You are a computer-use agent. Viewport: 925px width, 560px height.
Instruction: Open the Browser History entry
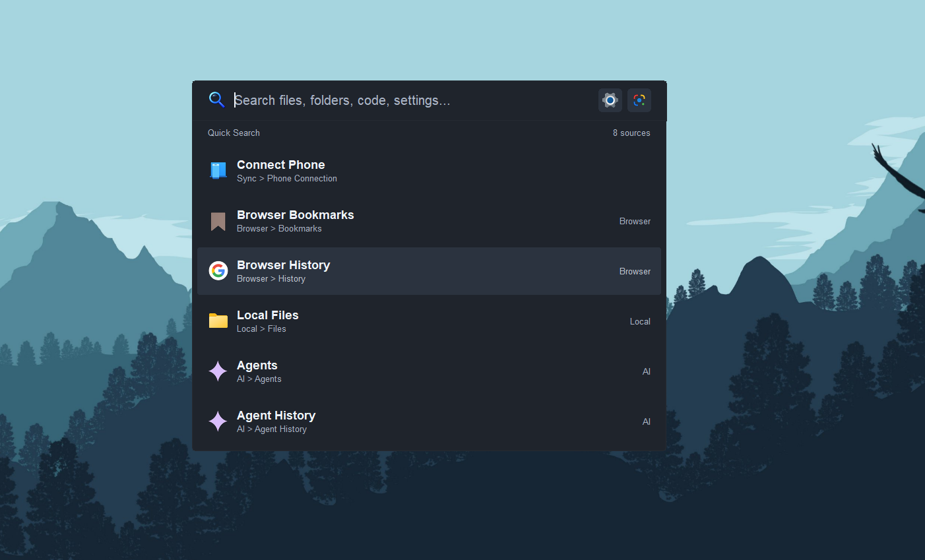tap(429, 271)
